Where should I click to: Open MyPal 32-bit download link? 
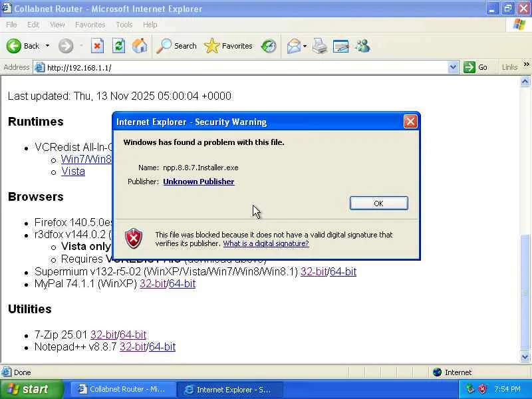(x=153, y=284)
